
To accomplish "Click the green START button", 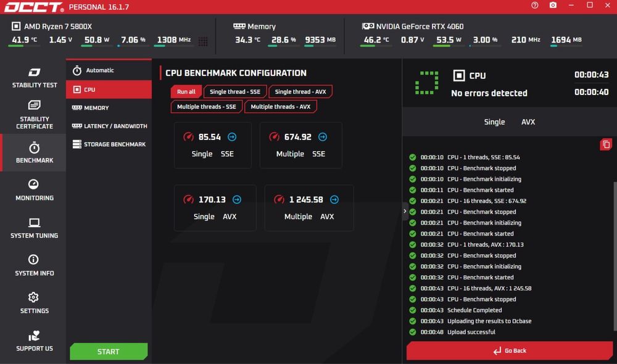I will (109, 352).
